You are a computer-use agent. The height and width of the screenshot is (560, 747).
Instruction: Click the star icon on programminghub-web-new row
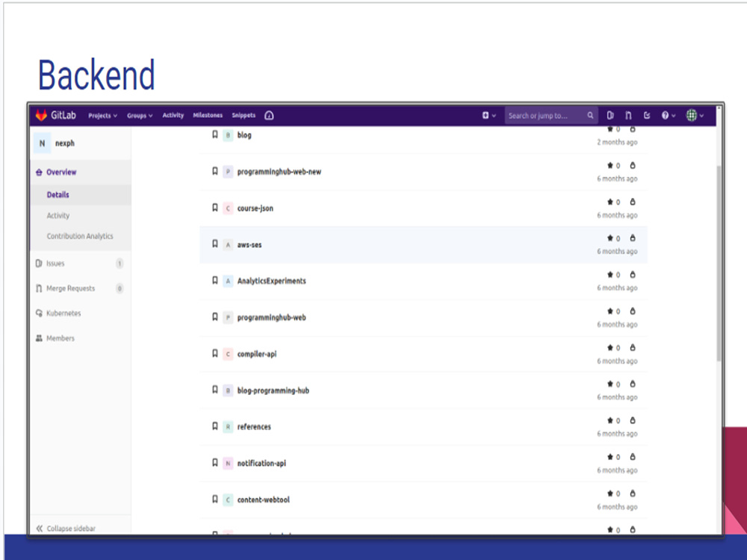tap(610, 165)
